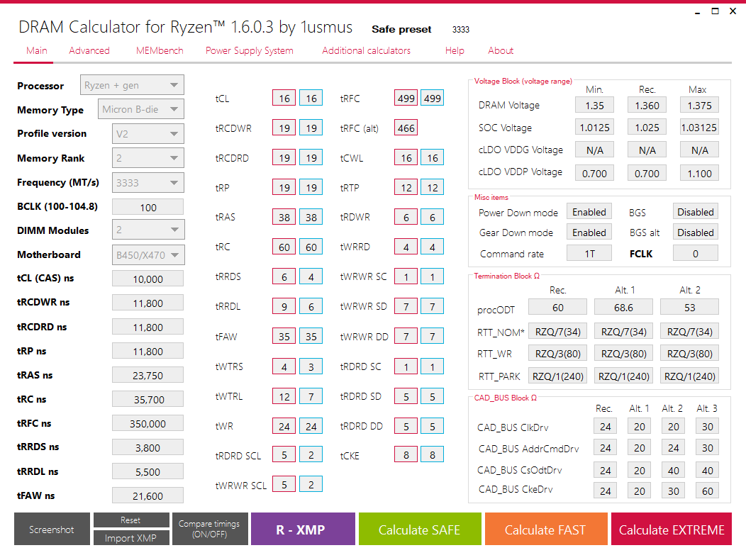Close the DRAM Calculator window

[x=733, y=11]
